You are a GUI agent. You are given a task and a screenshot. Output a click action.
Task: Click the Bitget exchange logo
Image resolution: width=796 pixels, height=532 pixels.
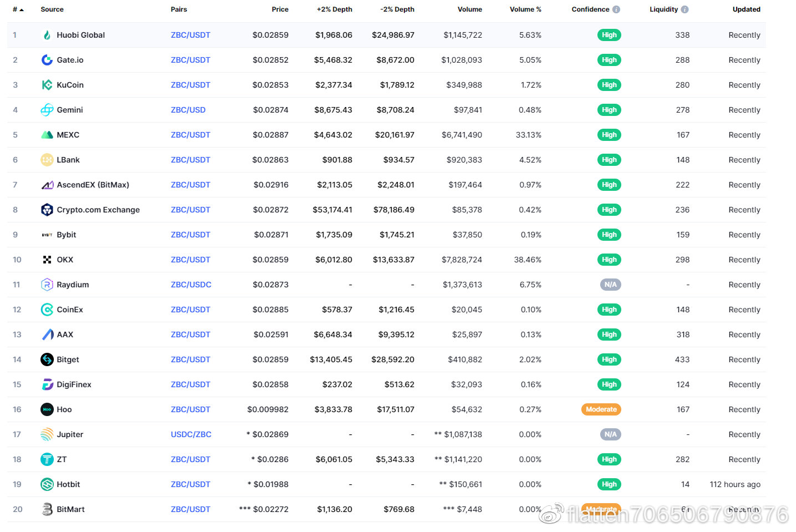pos(47,359)
